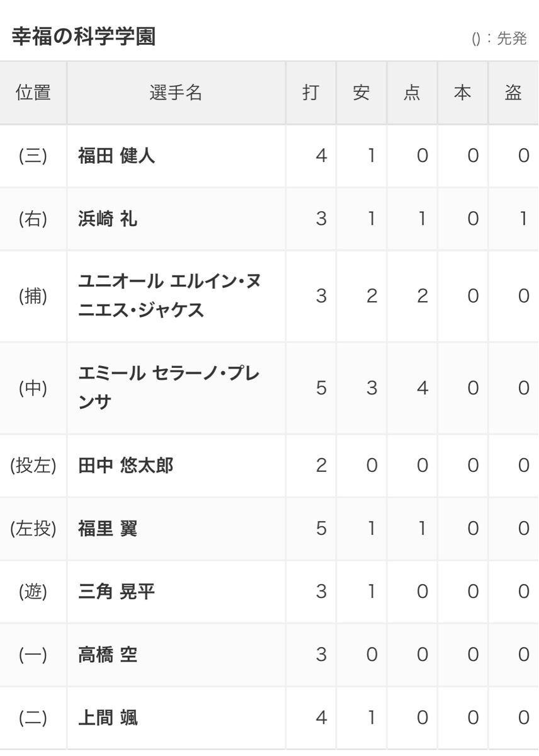Click the (投左) position cell
The height and width of the screenshot is (756, 539).
click(33, 466)
